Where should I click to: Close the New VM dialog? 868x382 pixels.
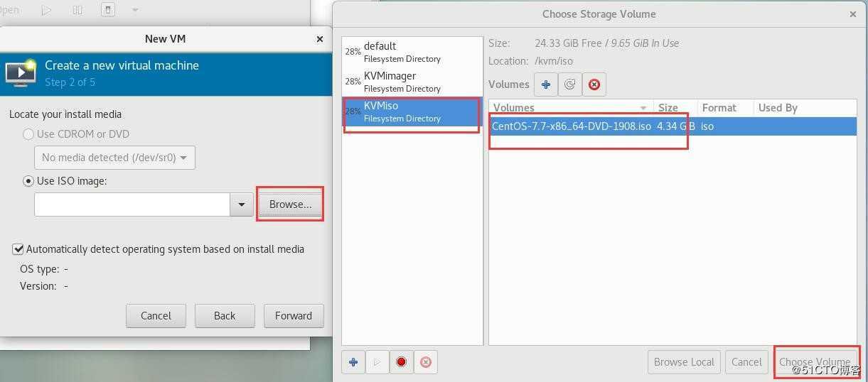coord(320,39)
